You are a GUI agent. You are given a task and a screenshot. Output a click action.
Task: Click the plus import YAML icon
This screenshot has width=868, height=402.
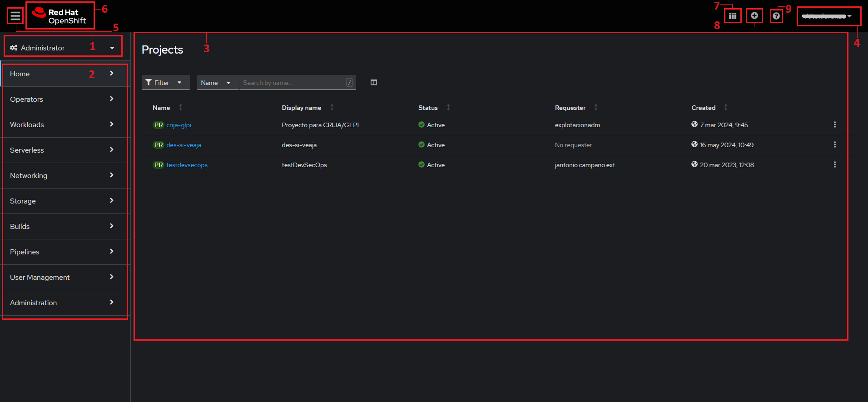(x=754, y=16)
